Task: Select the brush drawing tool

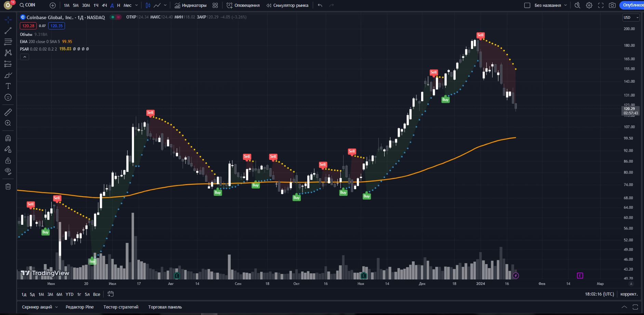Action: [x=8, y=75]
